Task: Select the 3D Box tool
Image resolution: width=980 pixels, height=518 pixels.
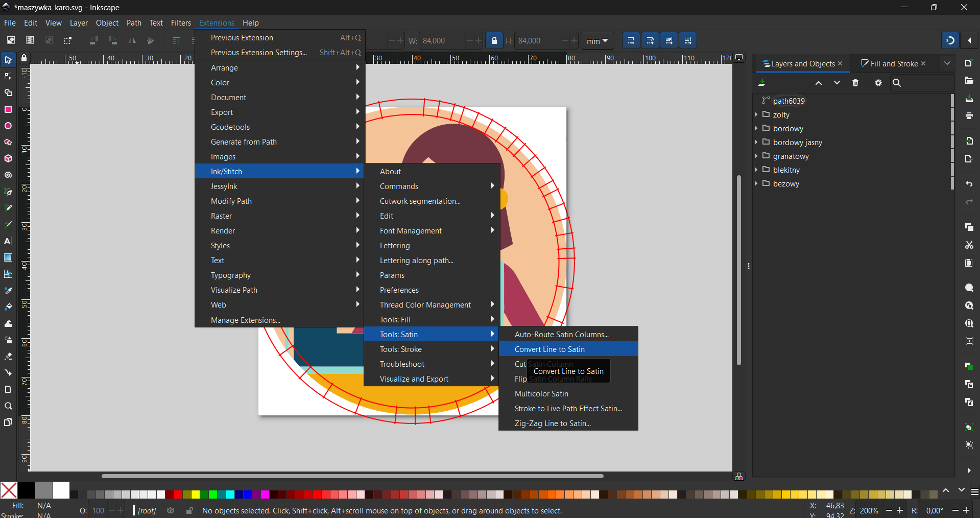Action: [8, 159]
